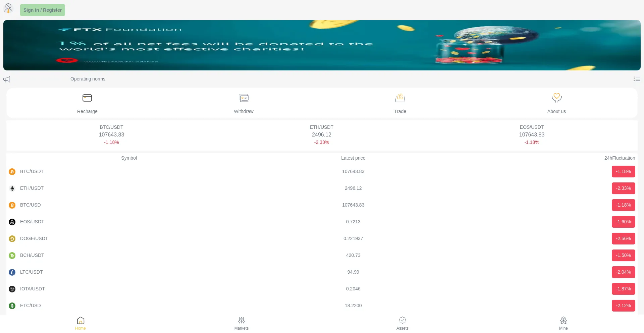Switch to the Assets tab
Screen dimensions: 644x333
click(x=402, y=324)
